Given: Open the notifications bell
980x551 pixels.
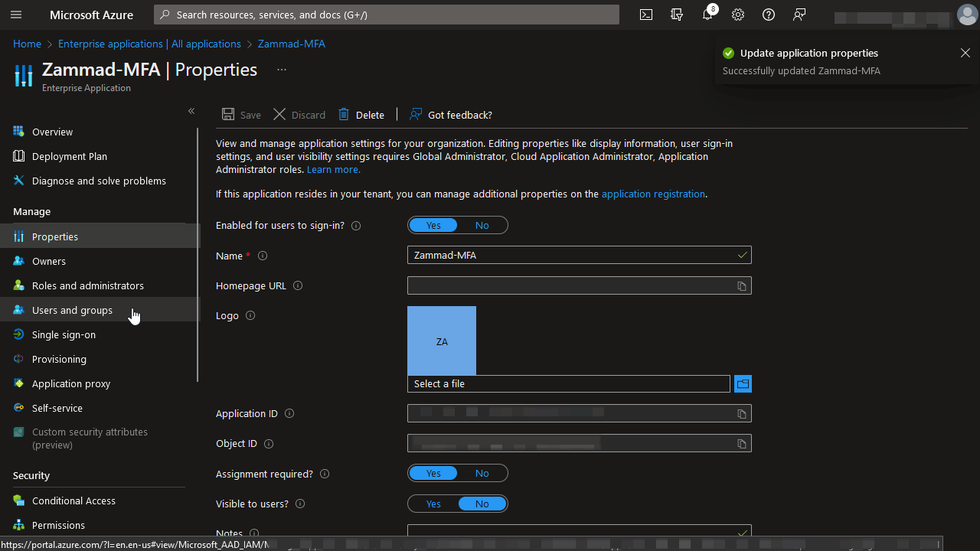Looking at the screenshot, I should tap(707, 15).
